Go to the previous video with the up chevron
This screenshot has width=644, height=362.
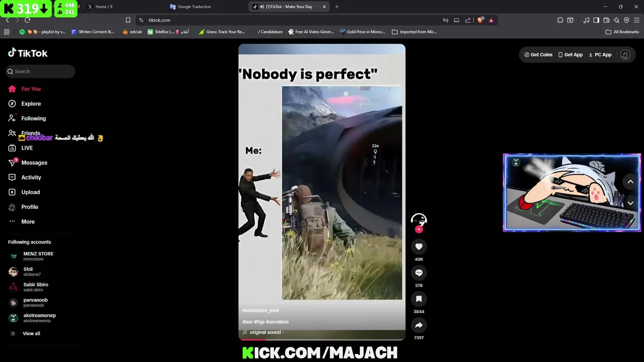[630, 182]
